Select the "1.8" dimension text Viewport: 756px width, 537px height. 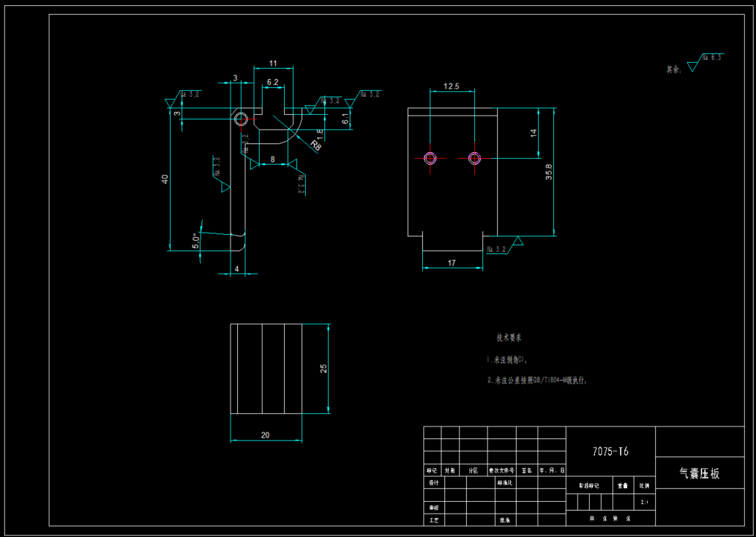pyautogui.click(x=320, y=134)
